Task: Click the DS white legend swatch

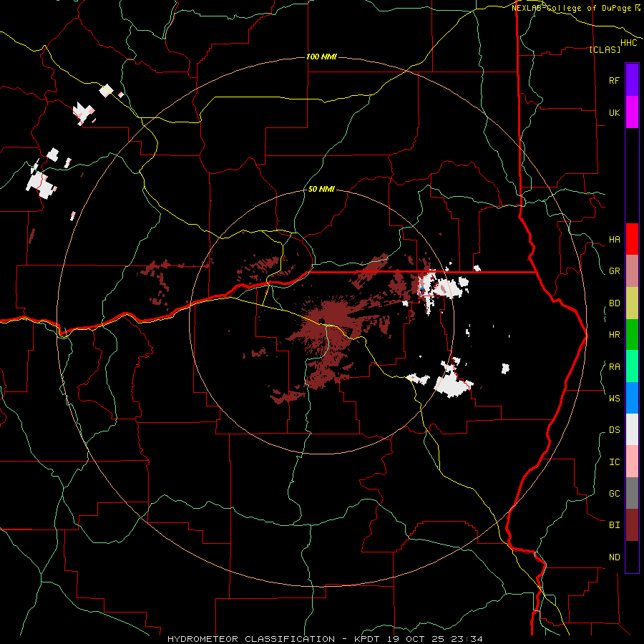Action: (x=632, y=429)
